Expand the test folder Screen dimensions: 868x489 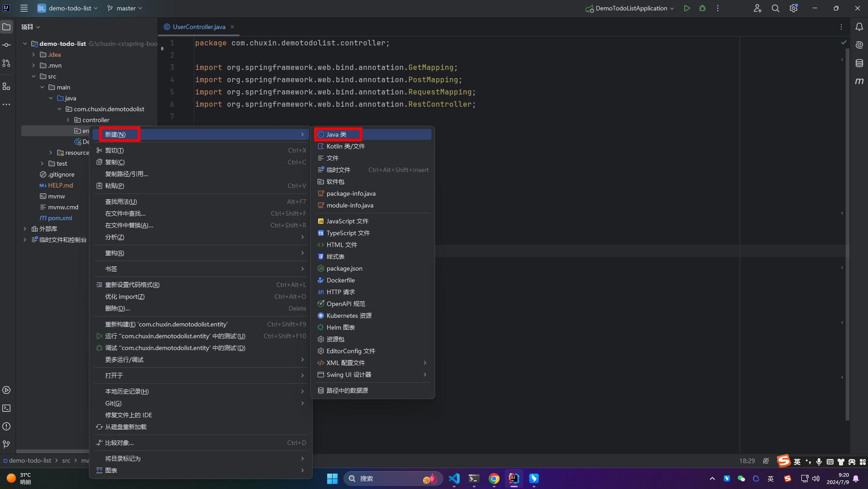click(42, 163)
